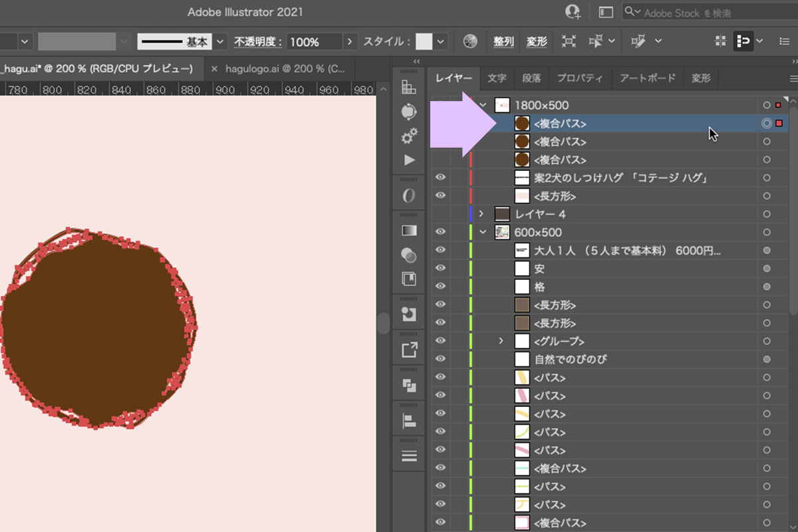
Task: Open the Asset Export panel icon
Action: tap(409, 350)
